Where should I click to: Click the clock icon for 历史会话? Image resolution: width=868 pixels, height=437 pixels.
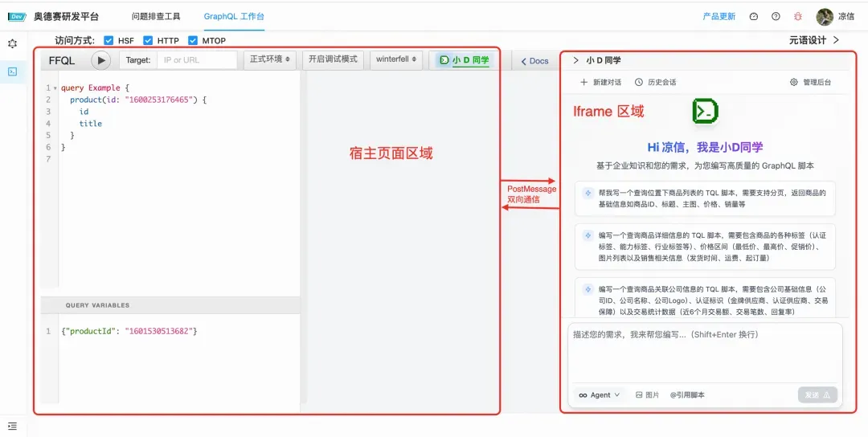coord(639,82)
